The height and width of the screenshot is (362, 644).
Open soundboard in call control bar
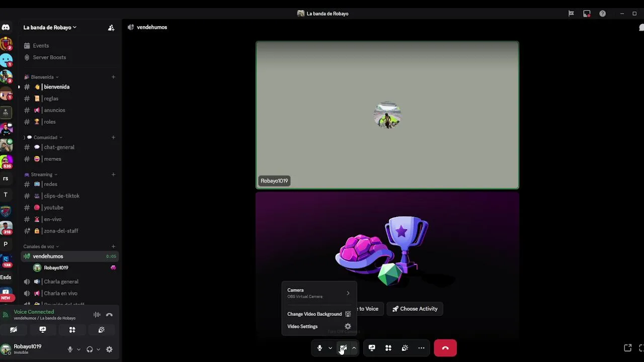point(405,348)
